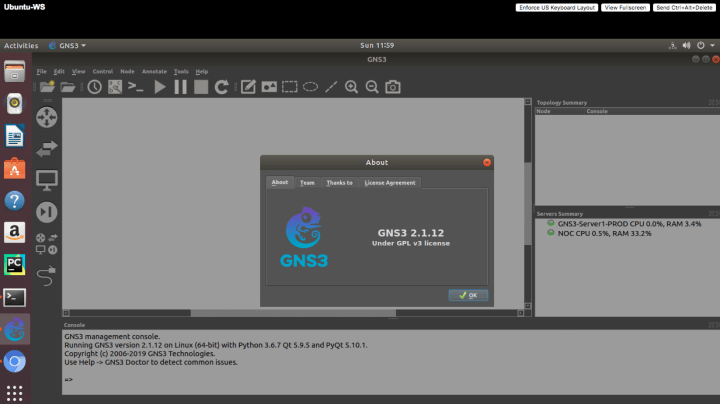Switch to the License Agreement tab
This screenshot has width=720, height=404.
390,183
